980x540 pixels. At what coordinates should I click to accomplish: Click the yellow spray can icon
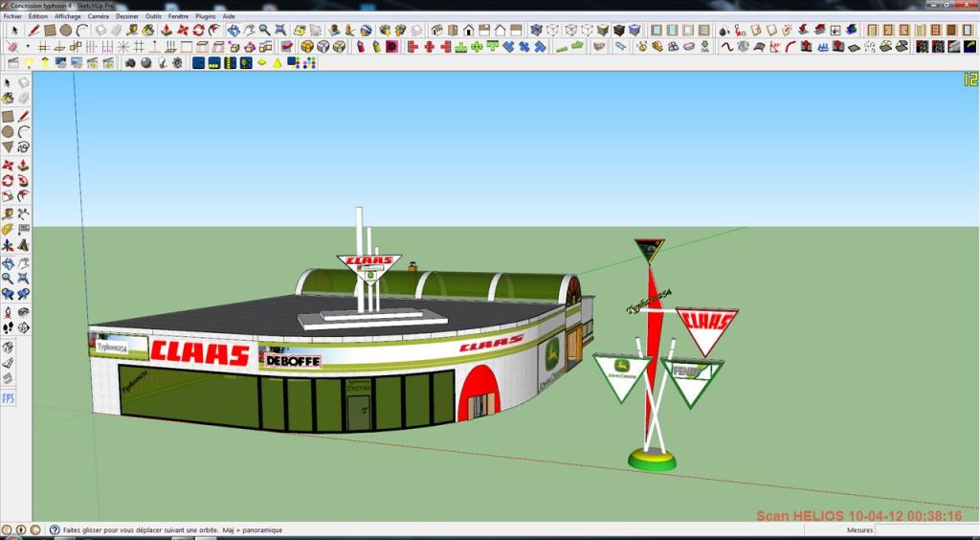376,46
